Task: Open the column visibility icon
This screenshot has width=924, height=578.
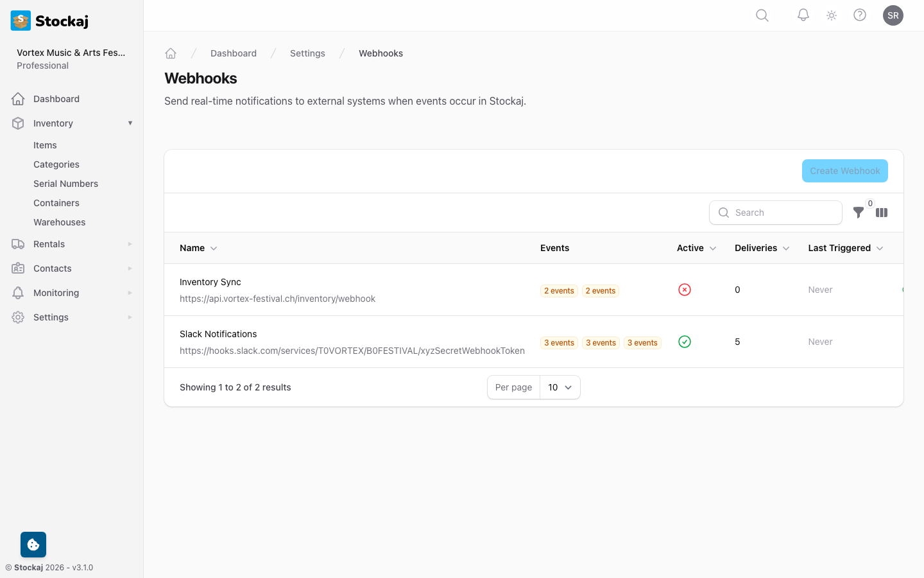Action: [x=882, y=213]
